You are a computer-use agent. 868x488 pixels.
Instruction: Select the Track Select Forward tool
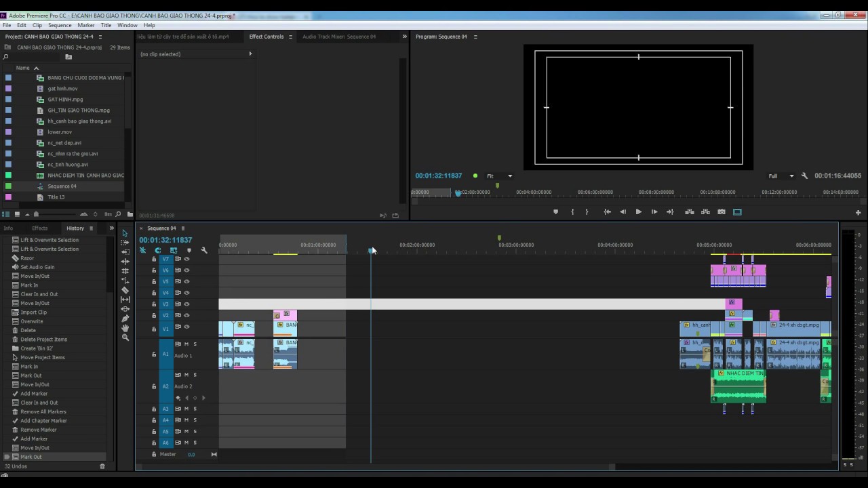[125, 243]
